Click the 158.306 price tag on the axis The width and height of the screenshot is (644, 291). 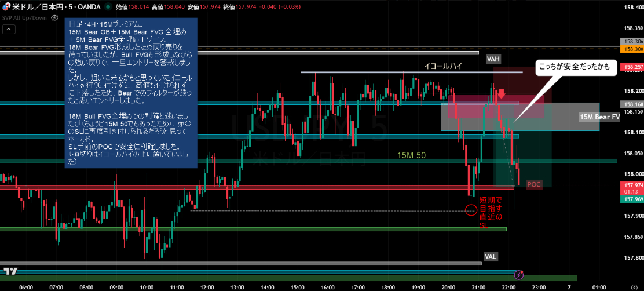point(633,42)
